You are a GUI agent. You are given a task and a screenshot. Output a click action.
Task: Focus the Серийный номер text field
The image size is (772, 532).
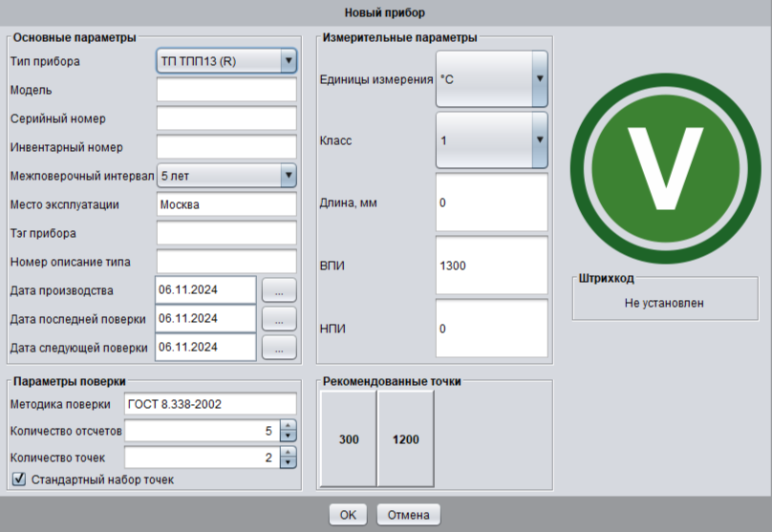tap(226, 118)
